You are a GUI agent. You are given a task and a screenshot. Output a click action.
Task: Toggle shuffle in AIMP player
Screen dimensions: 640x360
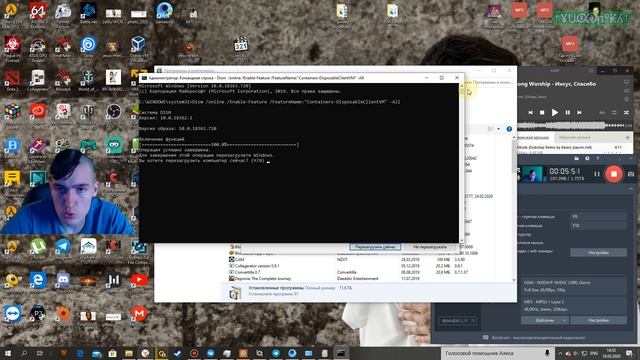coord(626,112)
